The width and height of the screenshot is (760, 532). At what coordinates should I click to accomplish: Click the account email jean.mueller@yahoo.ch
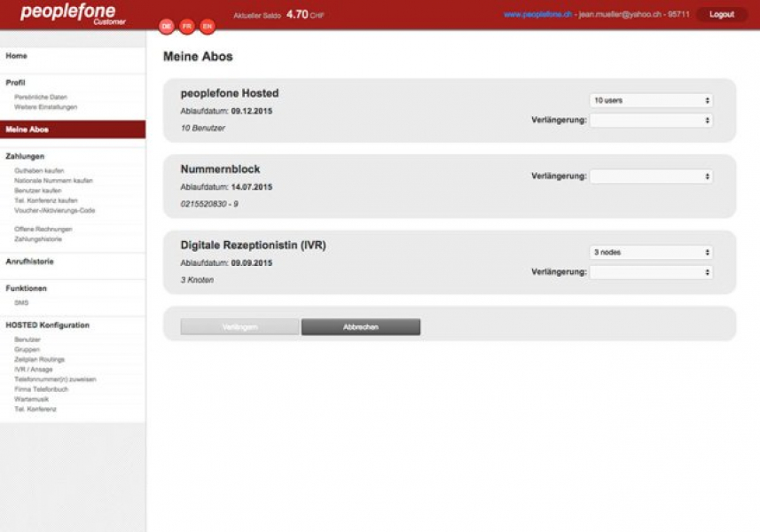coord(620,14)
